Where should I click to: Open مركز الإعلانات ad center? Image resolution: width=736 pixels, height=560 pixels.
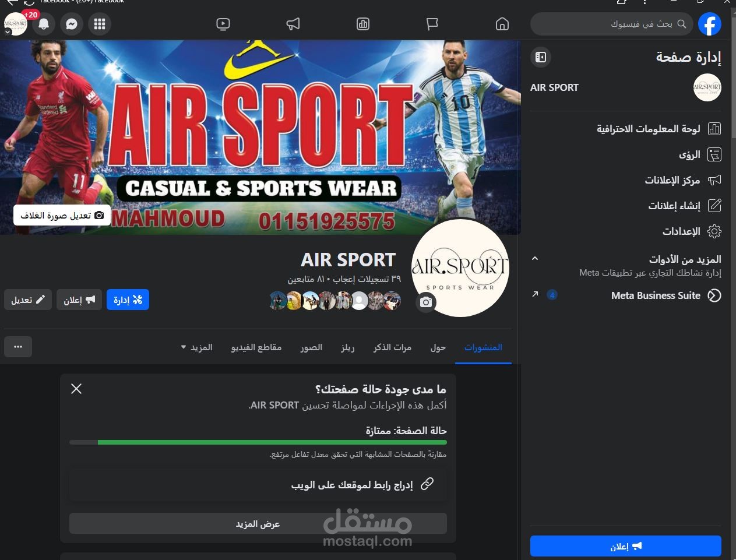(x=626, y=180)
